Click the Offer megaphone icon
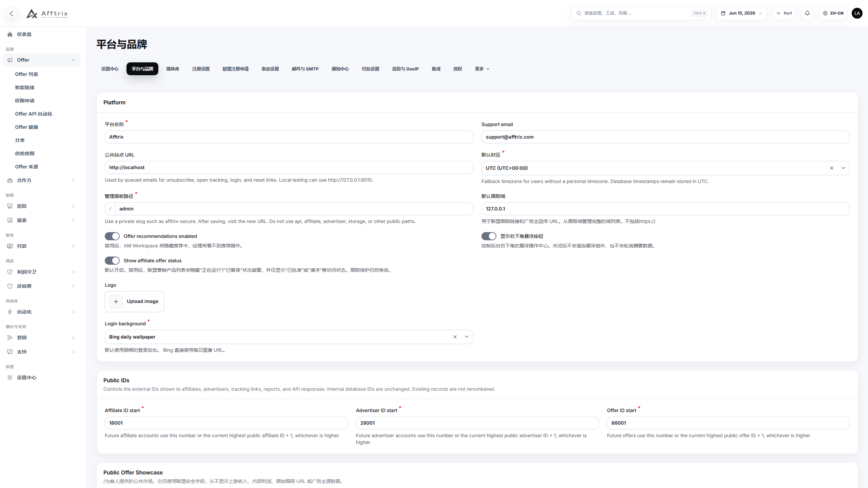The width and height of the screenshot is (868, 488). tap(10, 60)
